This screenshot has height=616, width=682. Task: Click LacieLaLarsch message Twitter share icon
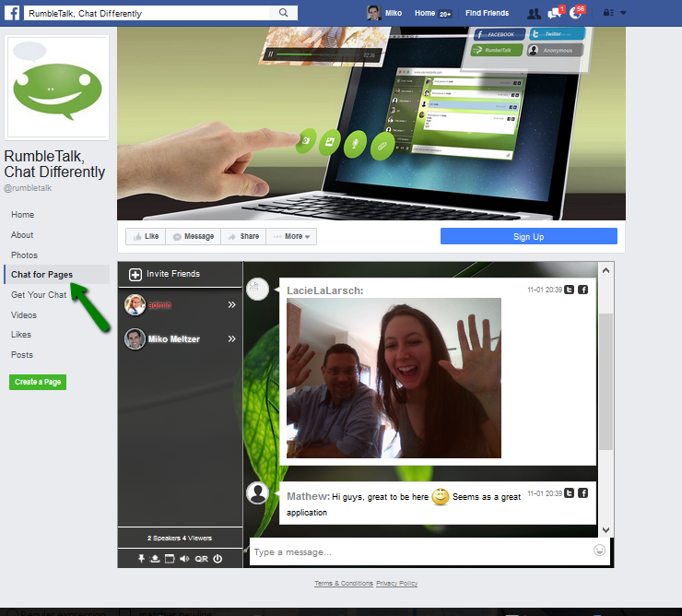[x=570, y=290]
